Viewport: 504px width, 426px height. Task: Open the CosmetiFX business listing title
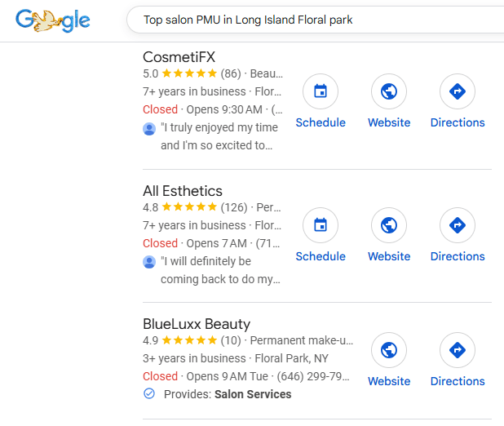[x=177, y=57]
